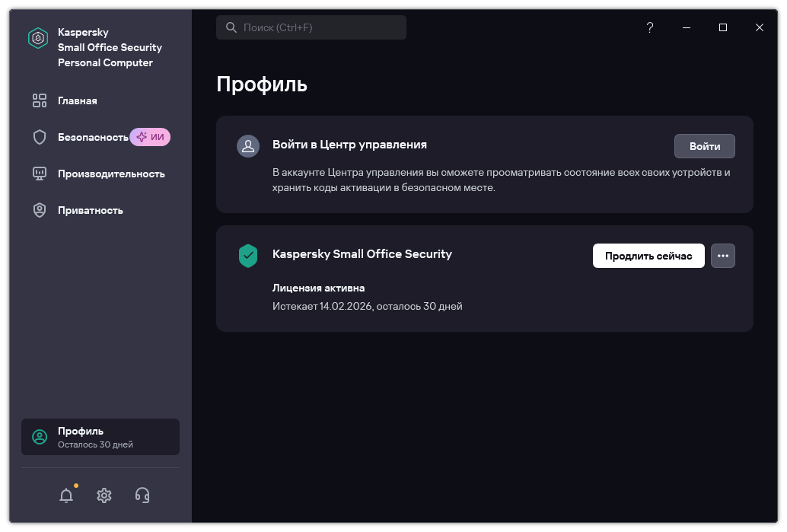Click the Профиль page heading

click(262, 84)
